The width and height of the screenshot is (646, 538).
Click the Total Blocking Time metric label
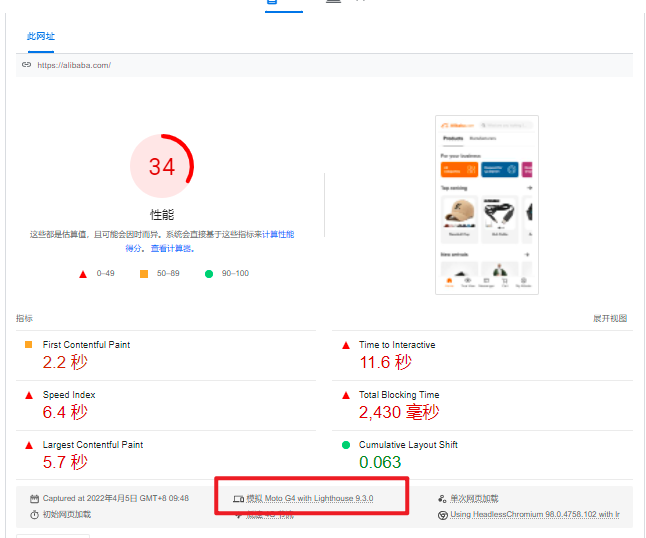coord(399,395)
